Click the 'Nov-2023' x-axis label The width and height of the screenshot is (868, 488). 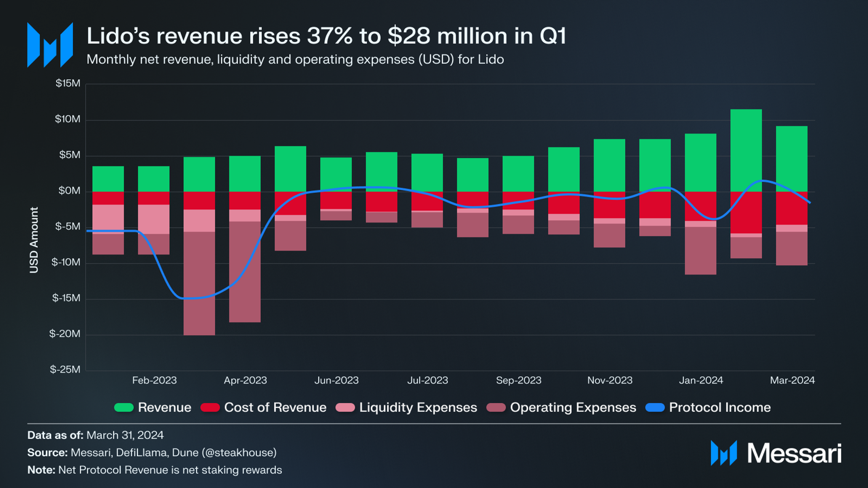(x=610, y=380)
